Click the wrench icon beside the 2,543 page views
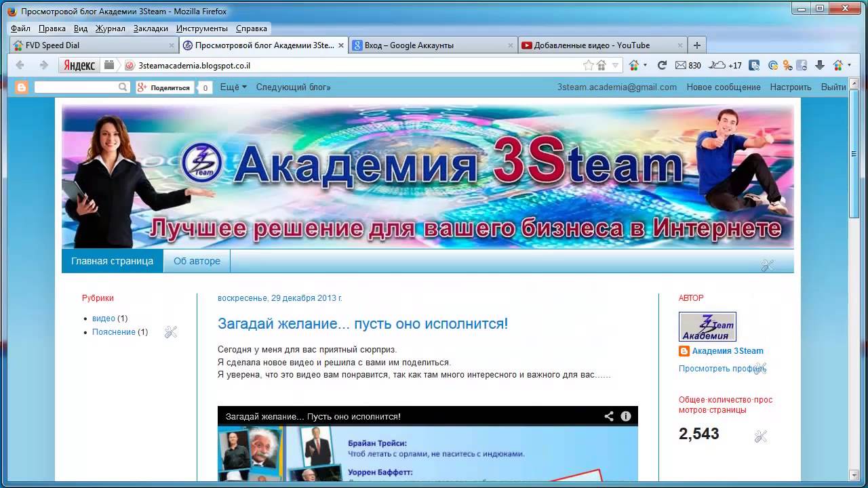 [x=761, y=437]
